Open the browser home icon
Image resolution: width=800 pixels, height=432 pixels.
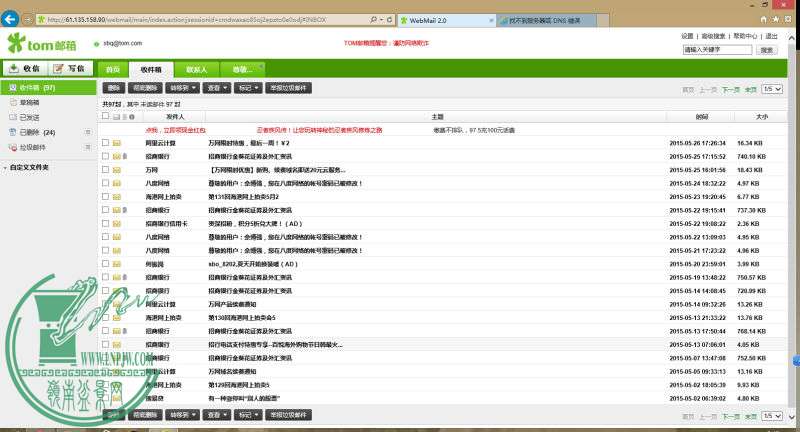coord(763,19)
